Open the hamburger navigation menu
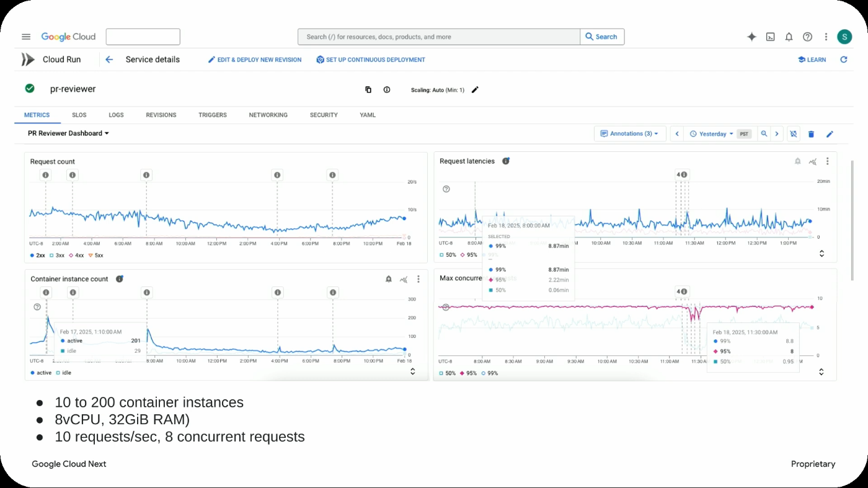This screenshot has width=868, height=488. click(x=26, y=37)
